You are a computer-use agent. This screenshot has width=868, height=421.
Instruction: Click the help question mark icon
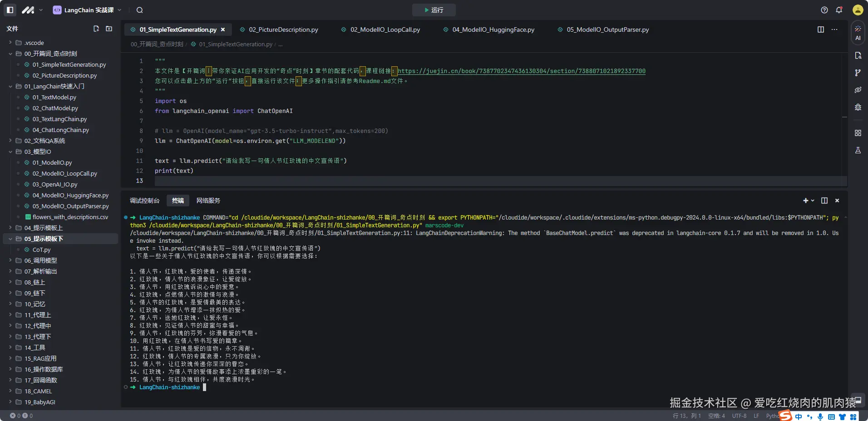tap(824, 10)
